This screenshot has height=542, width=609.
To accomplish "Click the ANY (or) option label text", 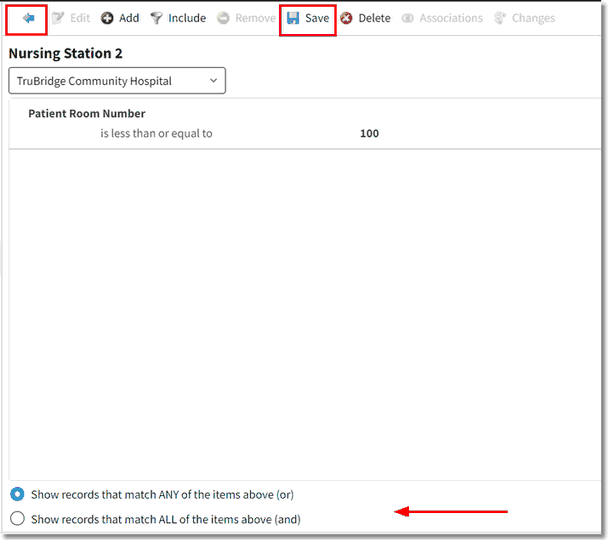I will point(162,495).
